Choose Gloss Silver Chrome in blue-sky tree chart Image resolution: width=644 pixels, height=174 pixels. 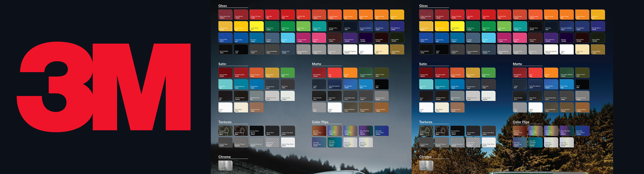pyautogui.click(x=426, y=166)
